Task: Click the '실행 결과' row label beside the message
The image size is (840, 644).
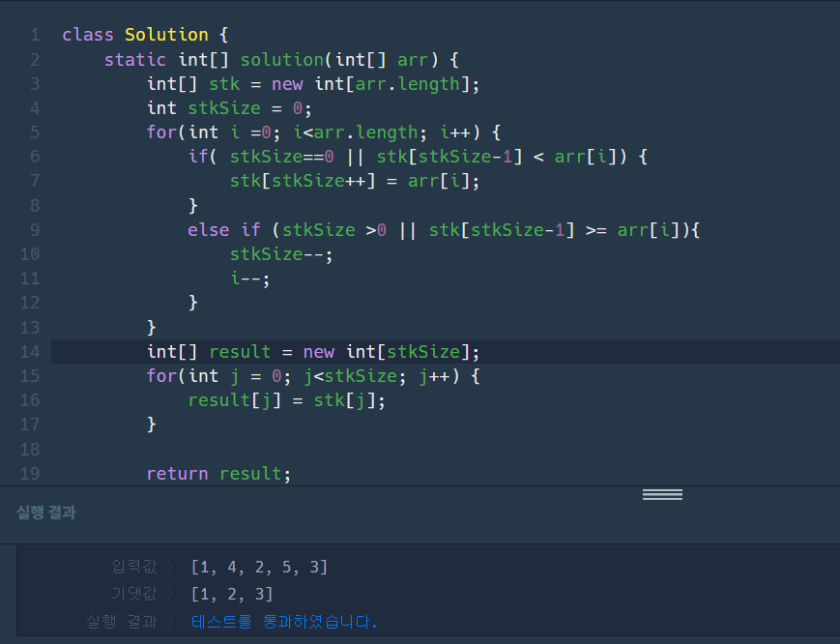Action: coord(122,622)
